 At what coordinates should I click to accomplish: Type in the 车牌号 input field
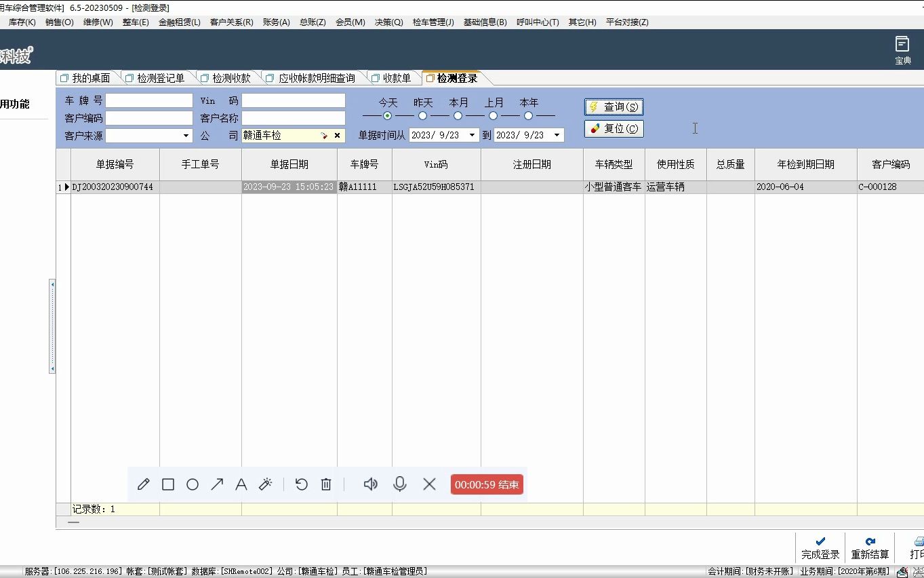click(149, 100)
